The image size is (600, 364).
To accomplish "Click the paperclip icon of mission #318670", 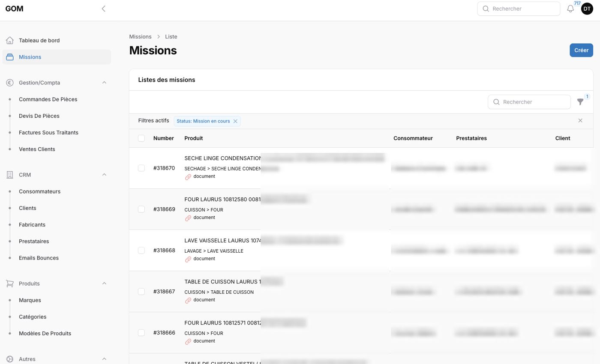I will click(188, 177).
